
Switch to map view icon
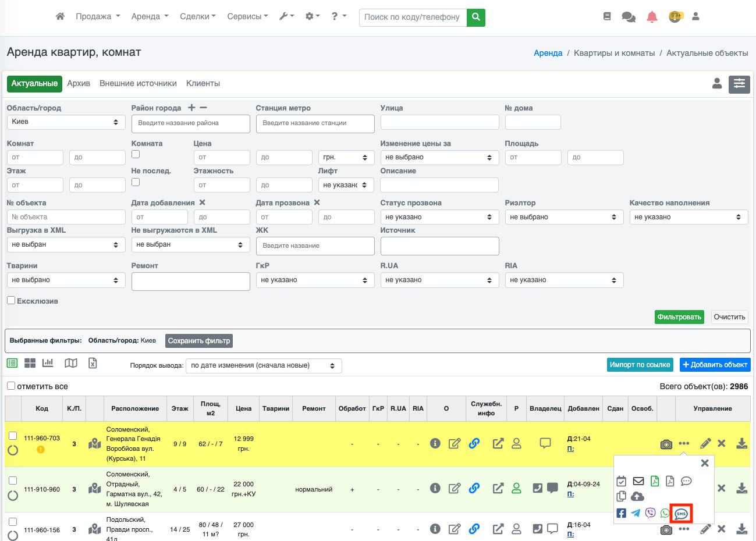[x=71, y=363]
